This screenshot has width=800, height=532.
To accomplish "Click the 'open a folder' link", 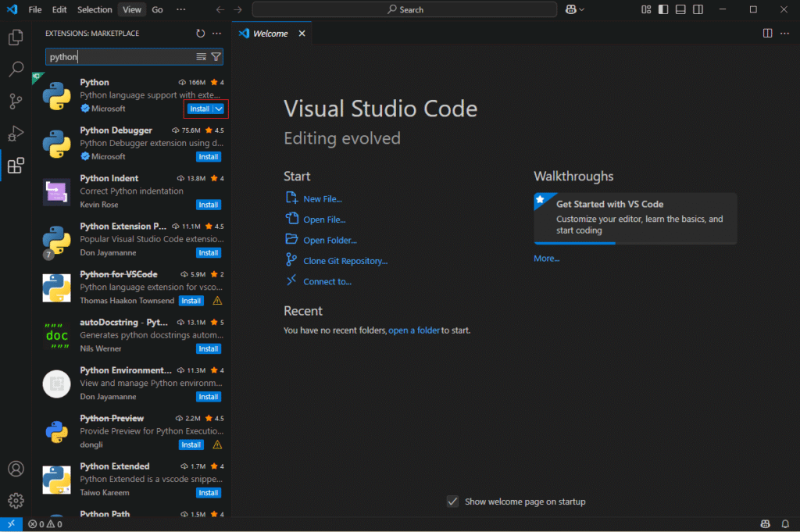I will [414, 330].
